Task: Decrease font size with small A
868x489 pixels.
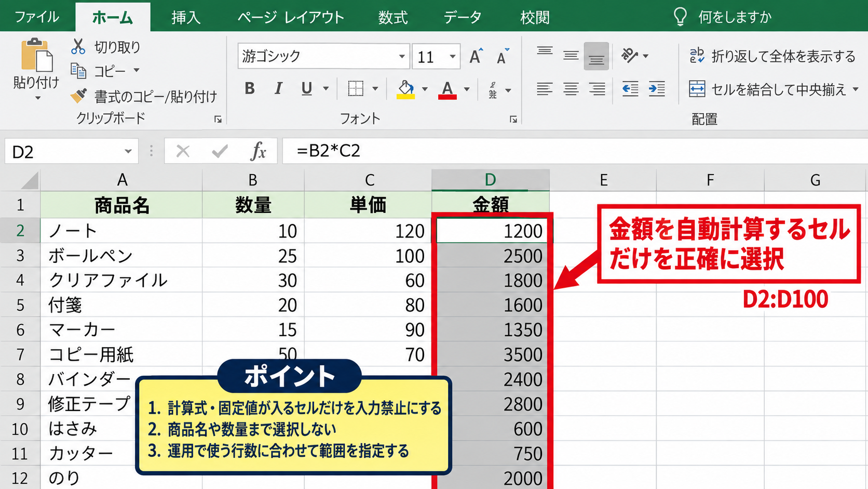Action: click(x=503, y=56)
